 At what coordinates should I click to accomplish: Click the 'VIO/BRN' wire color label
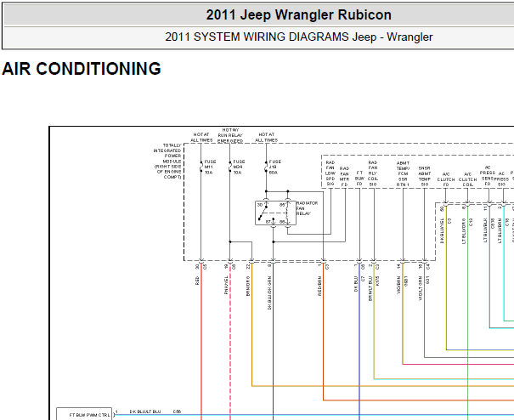coord(398,285)
